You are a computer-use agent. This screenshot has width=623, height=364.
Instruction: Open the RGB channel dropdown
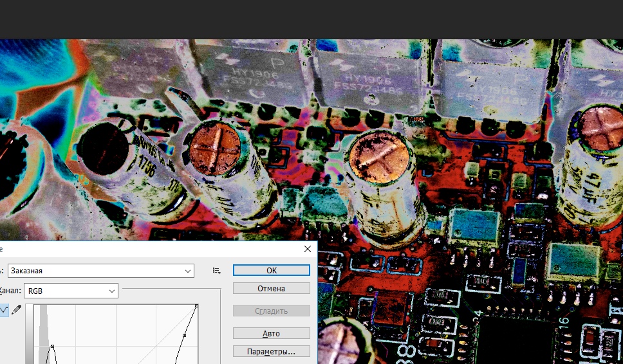point(71,291)
